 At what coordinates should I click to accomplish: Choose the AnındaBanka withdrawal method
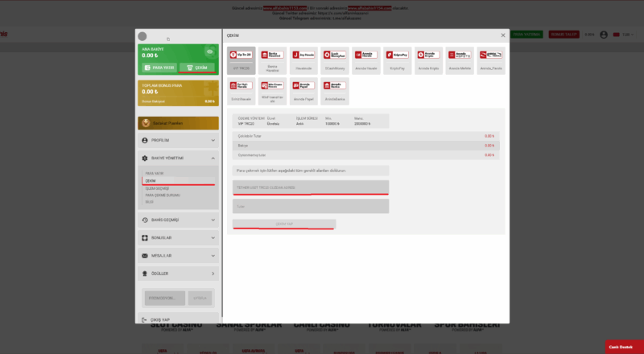click(x=335, y=91)
